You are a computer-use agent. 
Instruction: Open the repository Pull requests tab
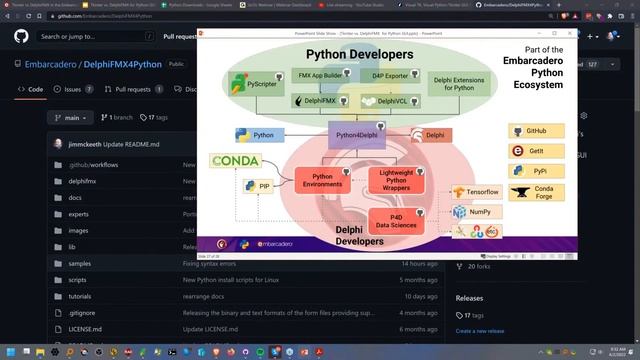tap(134, 89)
